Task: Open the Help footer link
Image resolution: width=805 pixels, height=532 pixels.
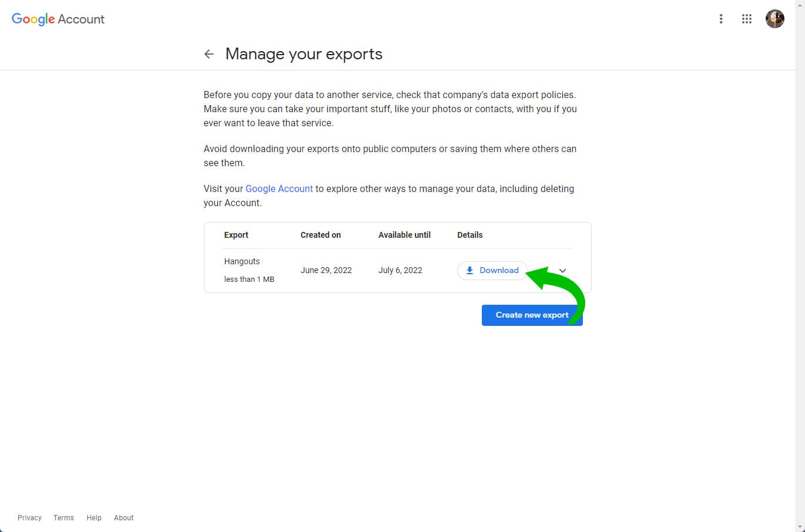Action: point(94,517)
